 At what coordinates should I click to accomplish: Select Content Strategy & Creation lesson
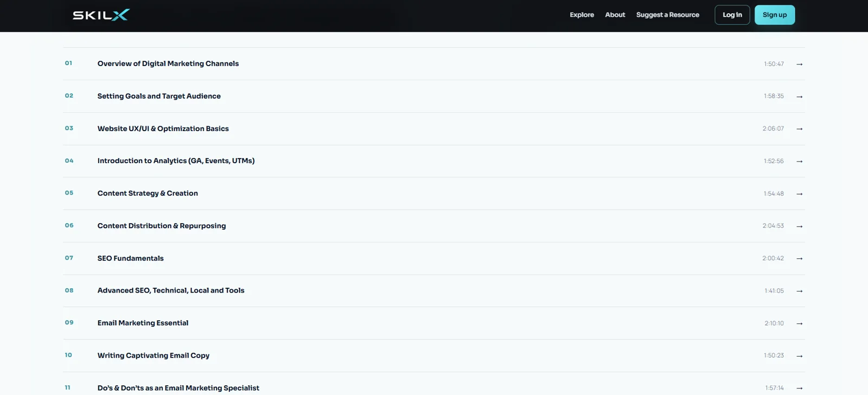pos(148,193)
